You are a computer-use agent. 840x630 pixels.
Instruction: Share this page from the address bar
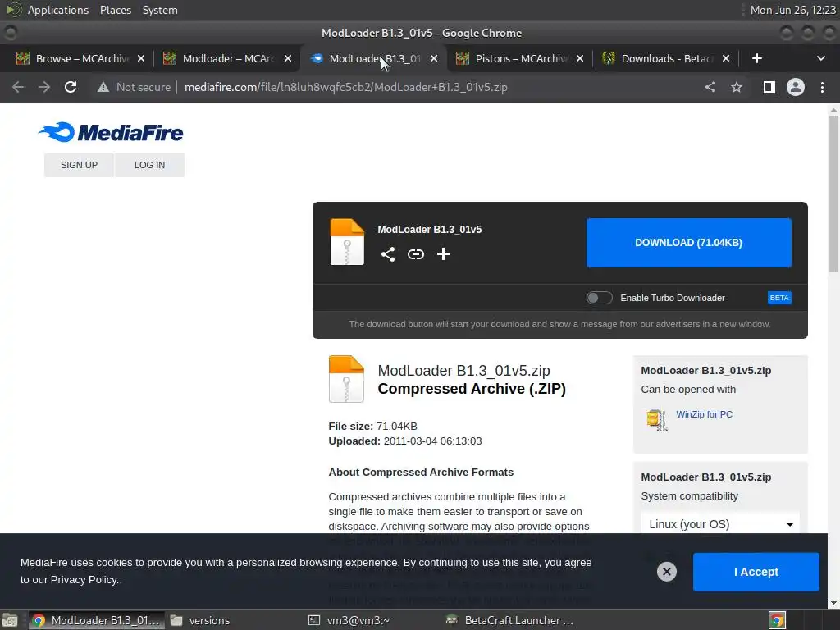point(710,87)
